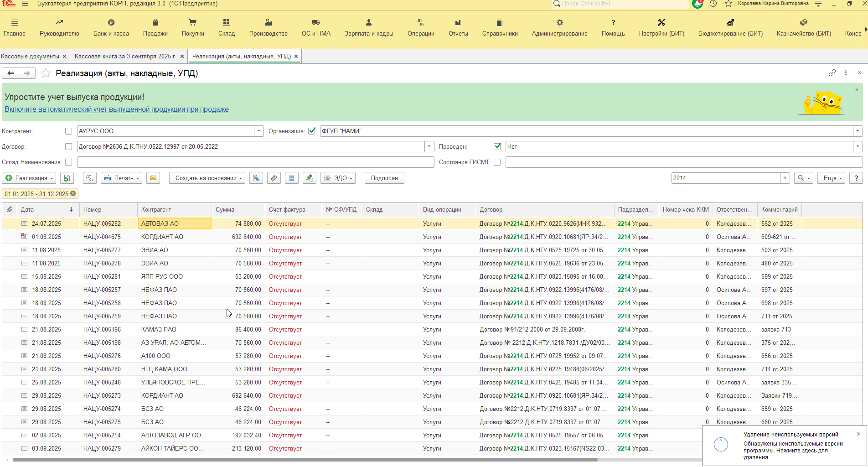Open the search magnifier dropdown
The height and width of the screenshot is (467, 868).
pos(804,178)
